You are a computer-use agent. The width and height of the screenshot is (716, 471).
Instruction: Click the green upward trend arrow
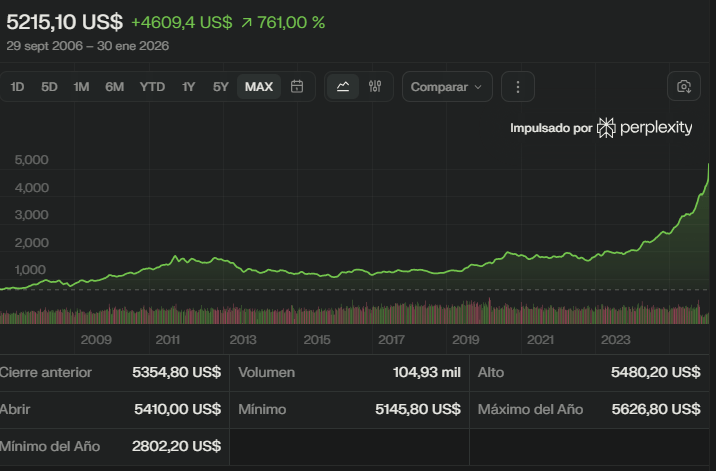246,22
